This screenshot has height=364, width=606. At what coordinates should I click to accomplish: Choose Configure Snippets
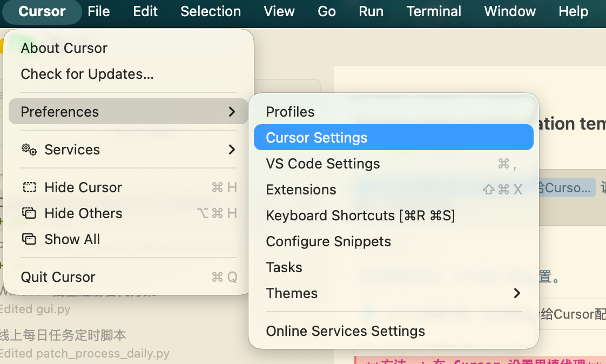328,241
